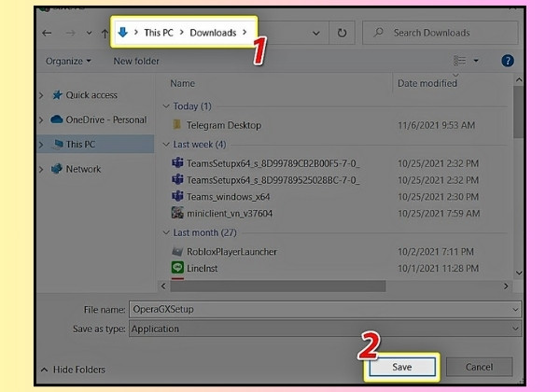Select the miniclient_vn_v37604 file
This screenshot has height=392, width=560.
230,214
